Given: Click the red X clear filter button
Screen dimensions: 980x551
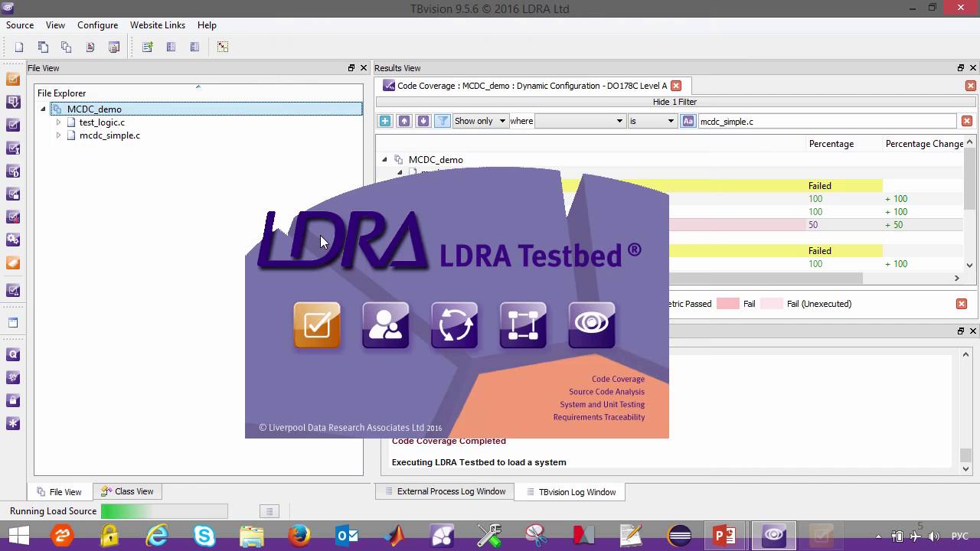Looking at the screenshot, I should (967, 121).
